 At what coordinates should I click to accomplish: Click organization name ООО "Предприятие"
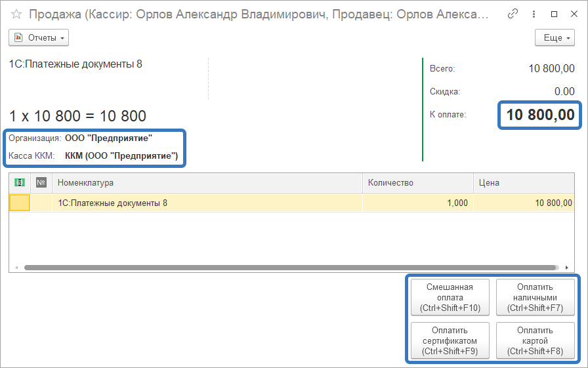click(x=109, y=138)
